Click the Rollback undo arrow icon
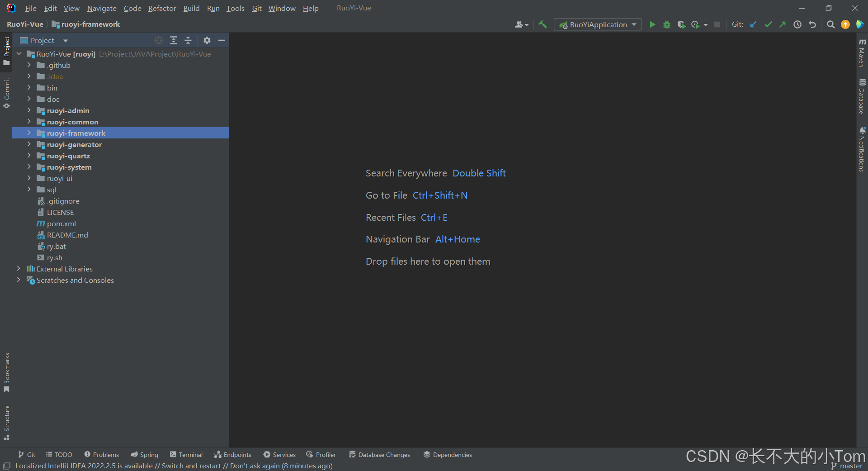868x471 pixels. 812,24
